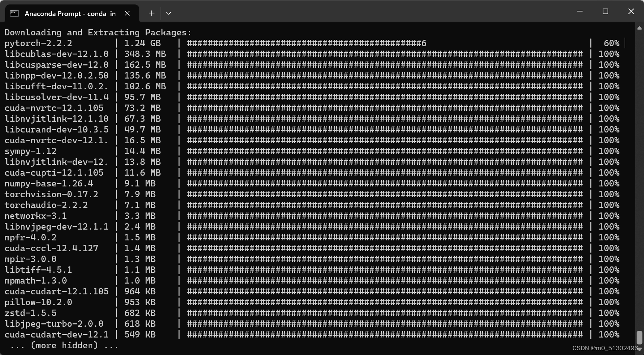Viewport: 644px width, 355px height.
Task: Click libnpp-dev-12.0.2.50 package name
Action: (x=57, y=76)
